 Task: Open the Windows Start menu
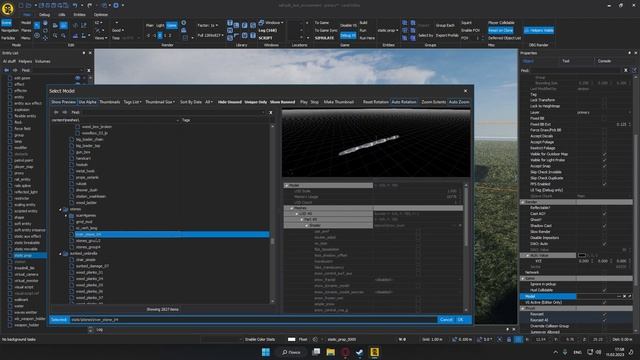pyautogui.click(x=266, y=352)
